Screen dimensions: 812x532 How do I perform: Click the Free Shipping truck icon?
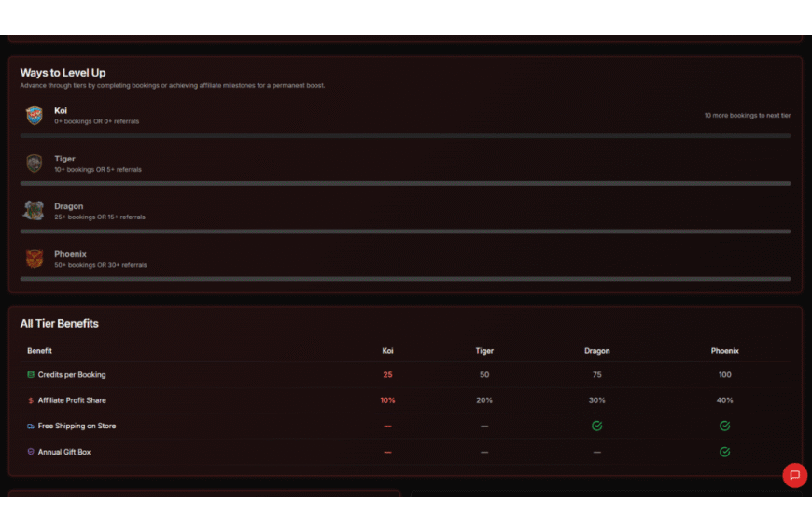(31, 427)
